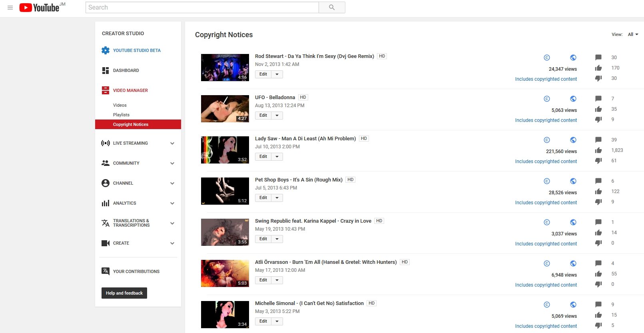Expand Translations & Transcriptions chevron
The image size is (644, 333).
click(x=172, y=223)
